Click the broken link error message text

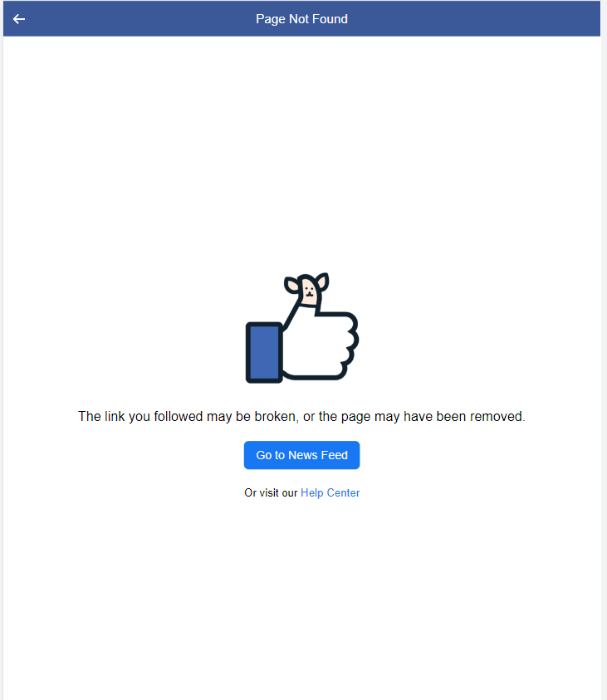[x=301, y=417]
